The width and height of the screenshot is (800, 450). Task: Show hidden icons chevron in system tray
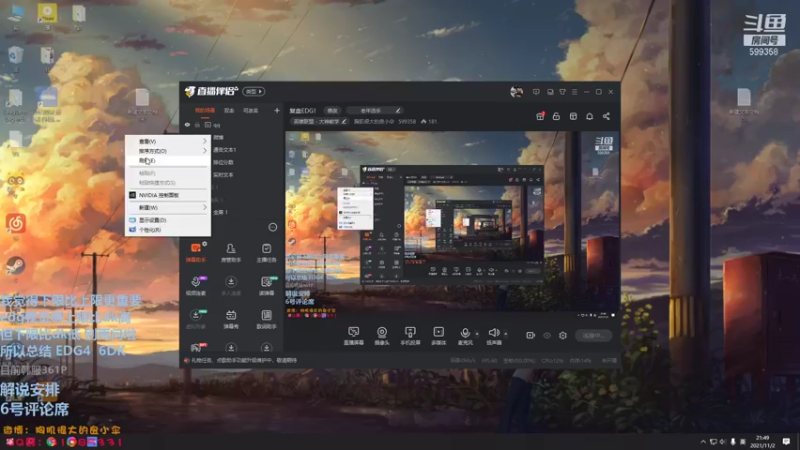(703, 442)
